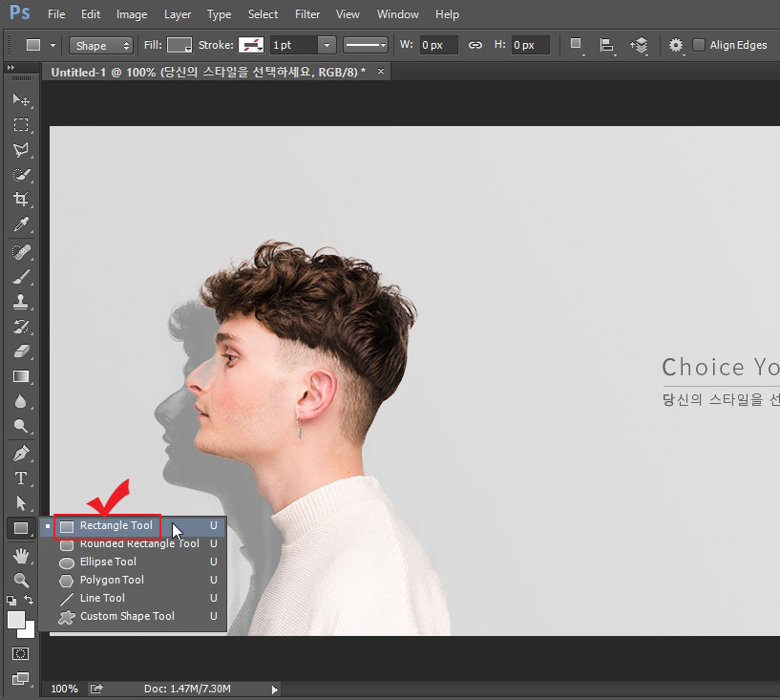Click the foreground color swatch
The height and width of the screenshot is (700, 780).
16,620
